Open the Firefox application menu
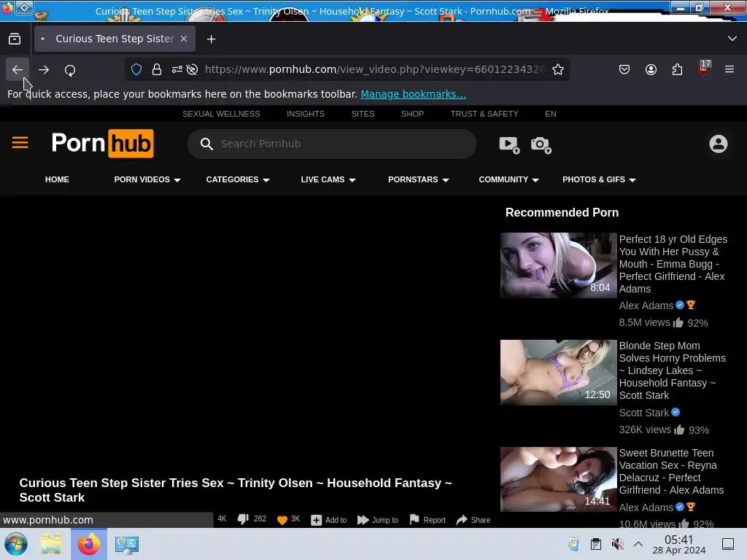The height and width of the screenshot is (560, 747). click(729, 69)
